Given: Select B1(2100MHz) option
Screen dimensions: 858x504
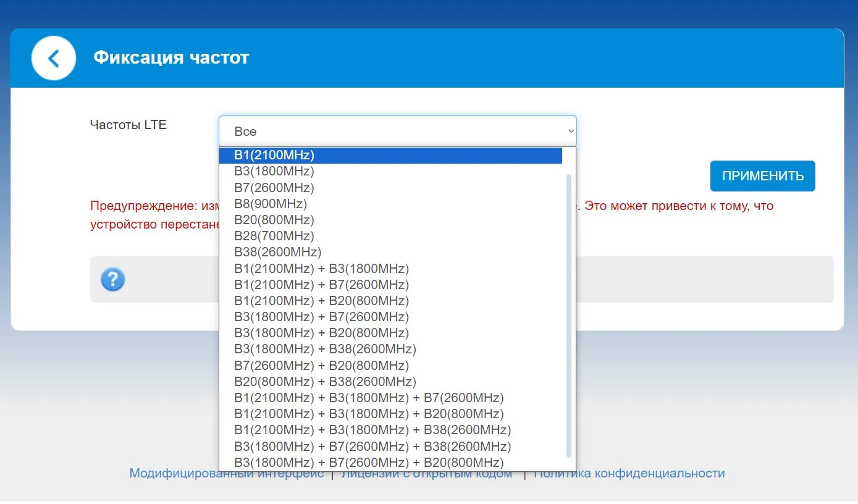Looking at the screenshot, I should point(274,155).
